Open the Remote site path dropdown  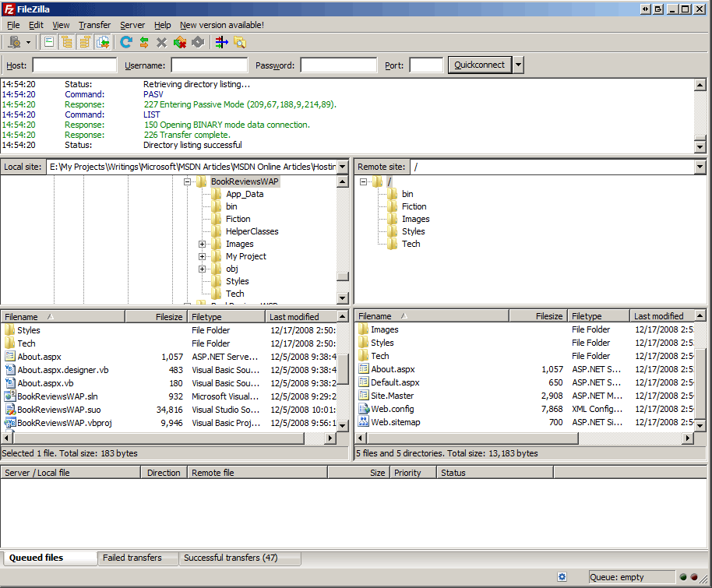(700, 167)
